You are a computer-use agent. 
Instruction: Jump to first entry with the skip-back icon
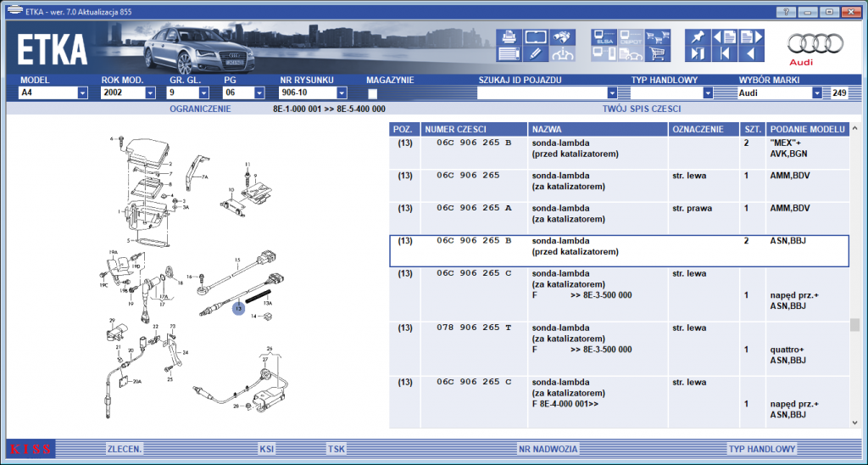pos(725,53)
